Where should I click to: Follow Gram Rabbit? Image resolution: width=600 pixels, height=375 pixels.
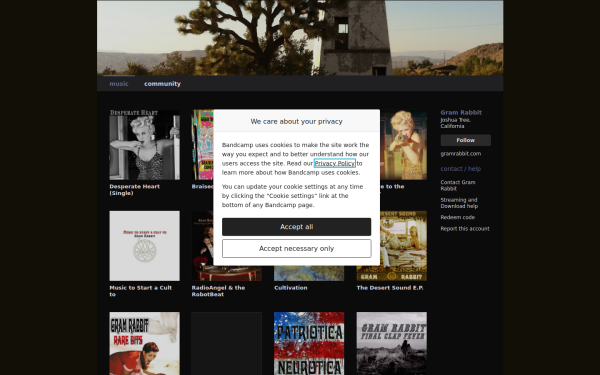coord(465,140)
